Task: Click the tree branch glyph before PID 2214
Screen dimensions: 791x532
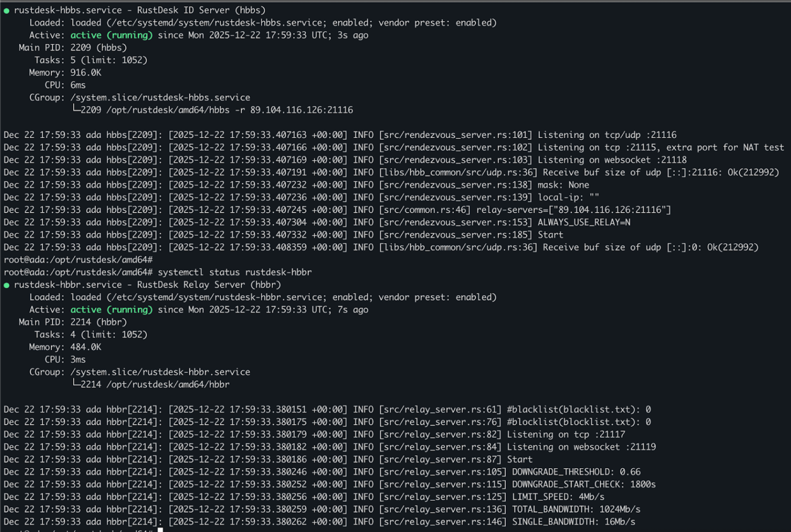Action: pos(76,384)
